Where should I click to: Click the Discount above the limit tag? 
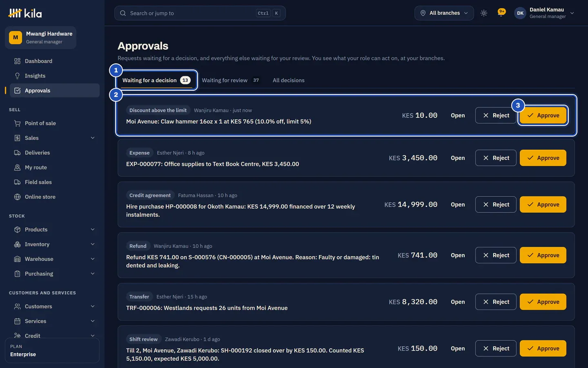click(158, 110)
